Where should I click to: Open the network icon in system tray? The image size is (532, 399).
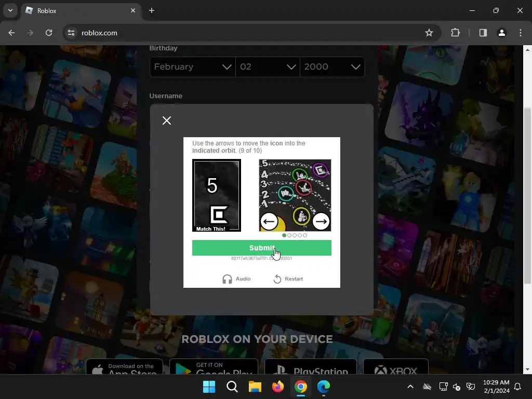pos(444,387)
